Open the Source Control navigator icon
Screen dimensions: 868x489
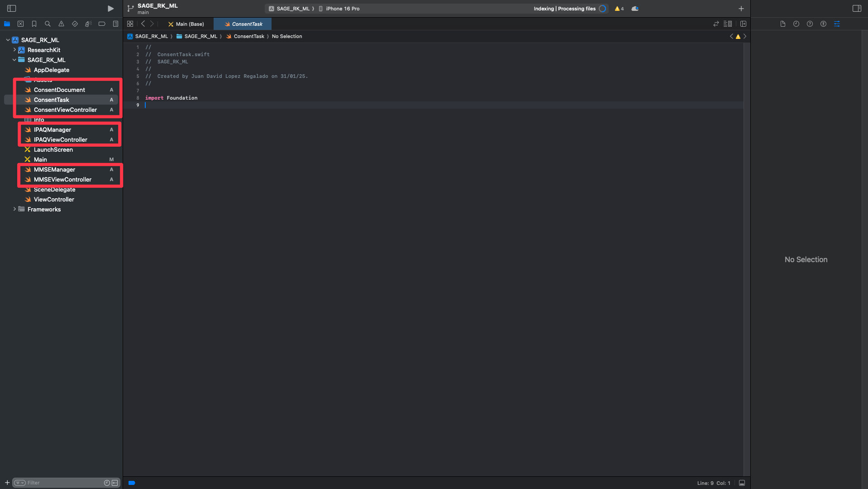coord(20,24)
